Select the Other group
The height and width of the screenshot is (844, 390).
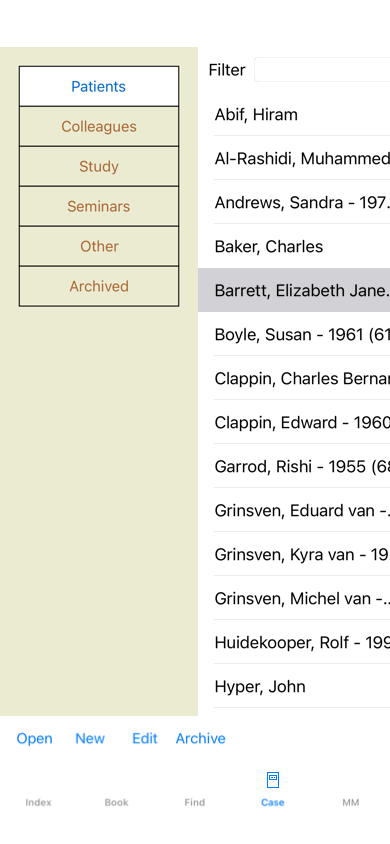click(x=99, y=246)
